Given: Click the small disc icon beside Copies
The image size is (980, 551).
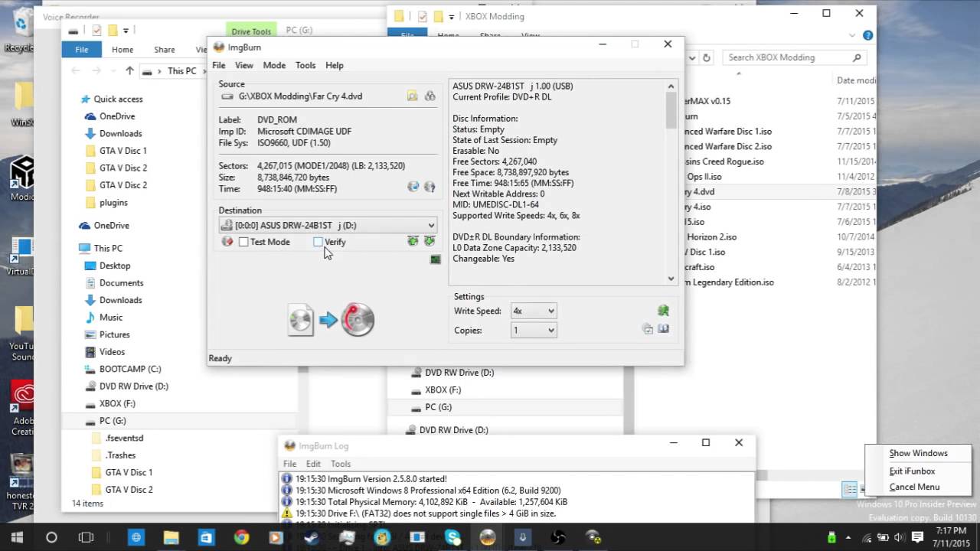Looking at the screenshot, I should [648, 329].
